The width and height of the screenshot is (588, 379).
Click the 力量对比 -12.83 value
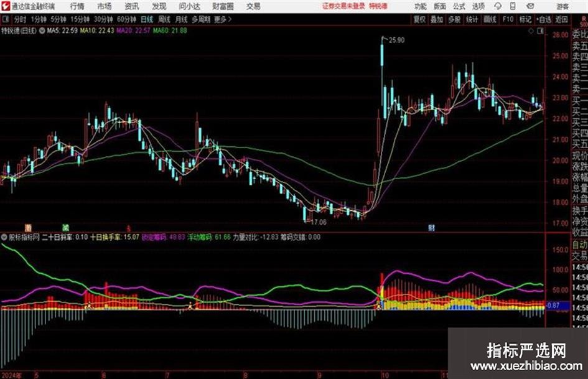[256, 237]
